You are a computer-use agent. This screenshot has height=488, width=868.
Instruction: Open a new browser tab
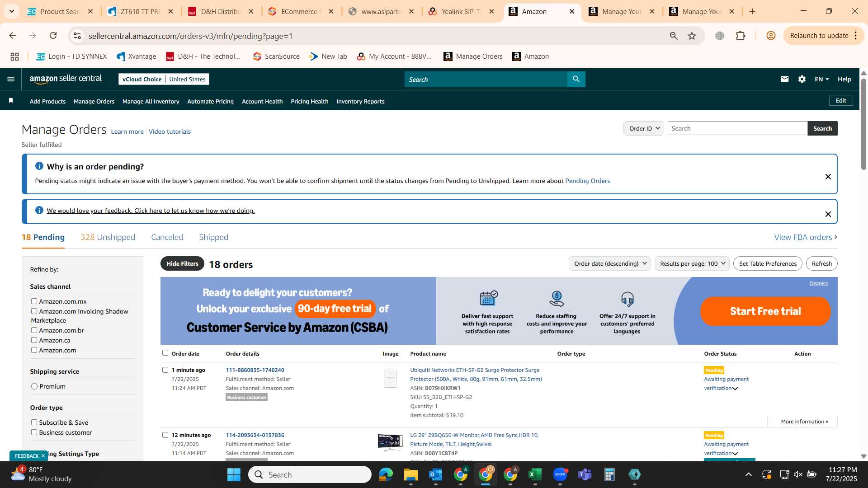pyautogui.click(x=752, y=11)
